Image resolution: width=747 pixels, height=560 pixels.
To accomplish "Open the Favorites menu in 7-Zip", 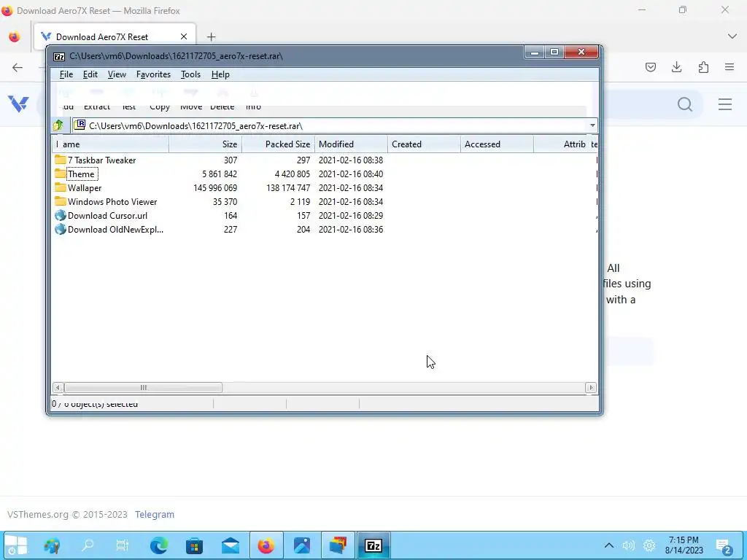I will (x=153, y=74).
